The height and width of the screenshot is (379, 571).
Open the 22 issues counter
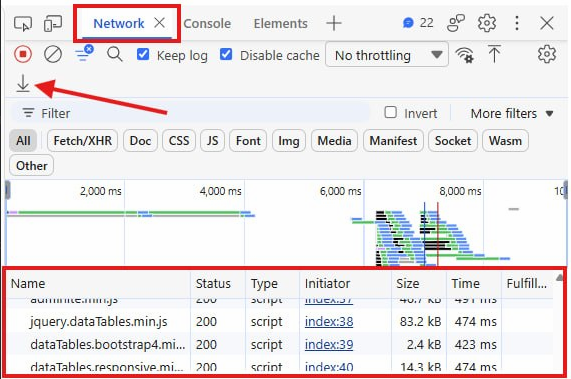418,23
